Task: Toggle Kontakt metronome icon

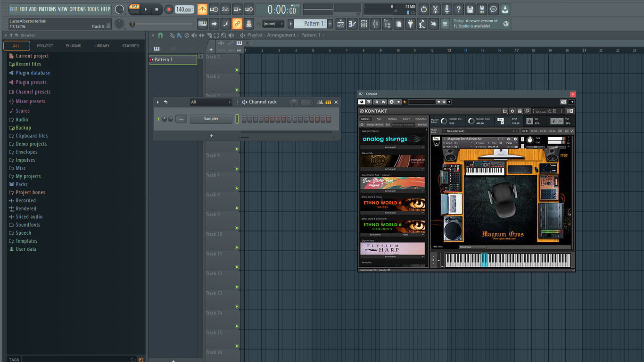Action: pos(529,121)
